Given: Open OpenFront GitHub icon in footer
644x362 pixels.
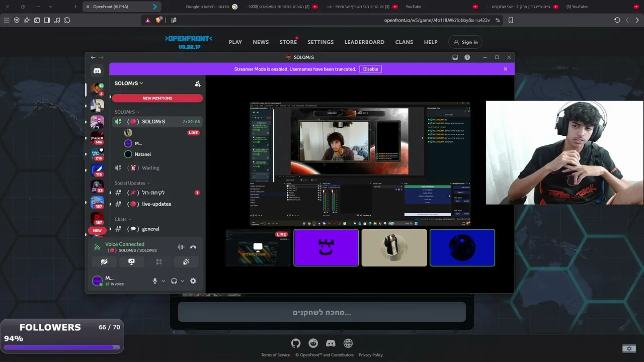Looking at the screenshot, I should point(296,343).
